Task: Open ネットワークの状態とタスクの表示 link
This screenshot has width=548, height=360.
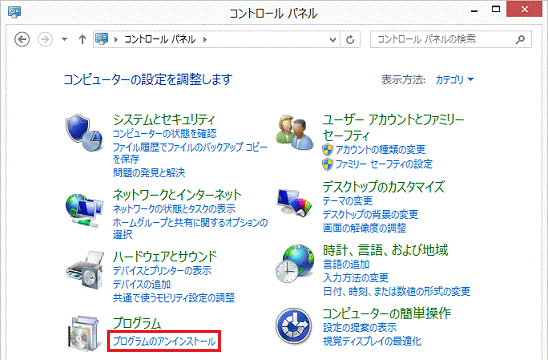Action: coord(174,209)
